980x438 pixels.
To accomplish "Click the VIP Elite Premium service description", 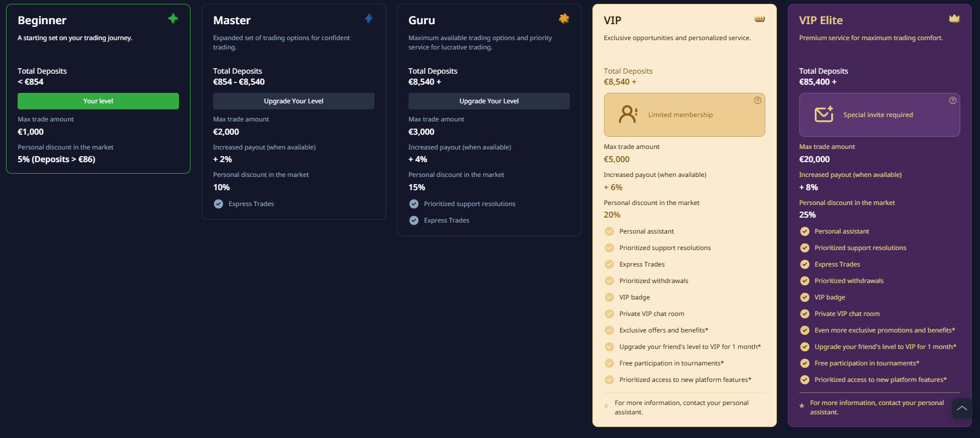I will [x=871, y=38].
